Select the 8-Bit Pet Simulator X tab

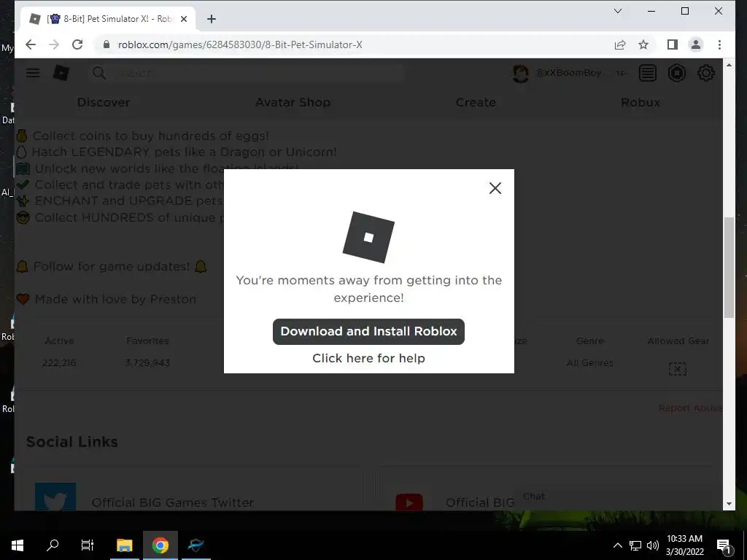[x=108, y=19]
